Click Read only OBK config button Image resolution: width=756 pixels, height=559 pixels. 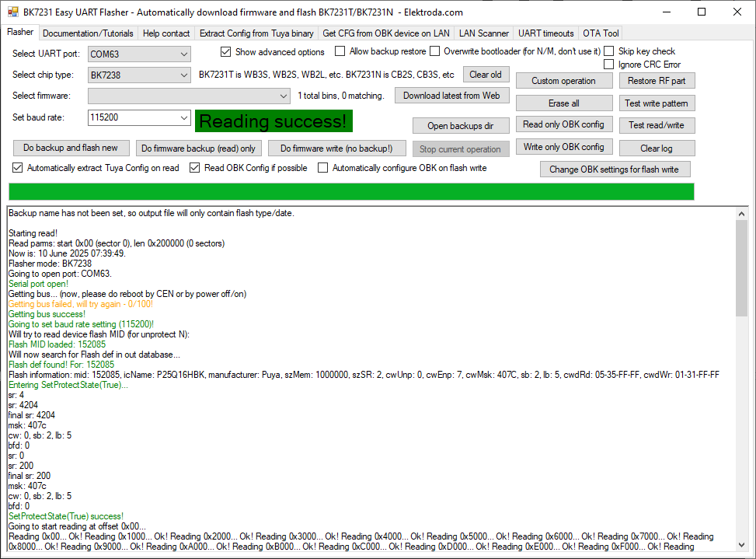coord(564,124)
